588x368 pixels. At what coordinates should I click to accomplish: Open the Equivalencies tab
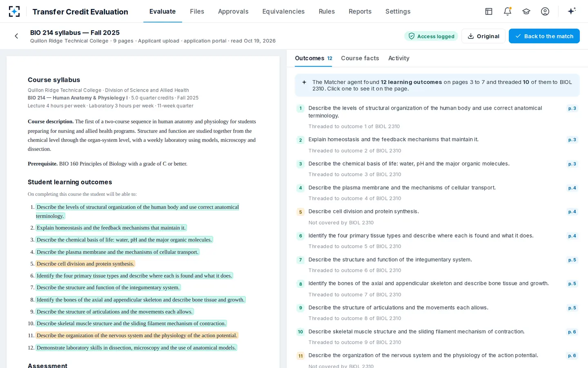click(283, 11)
